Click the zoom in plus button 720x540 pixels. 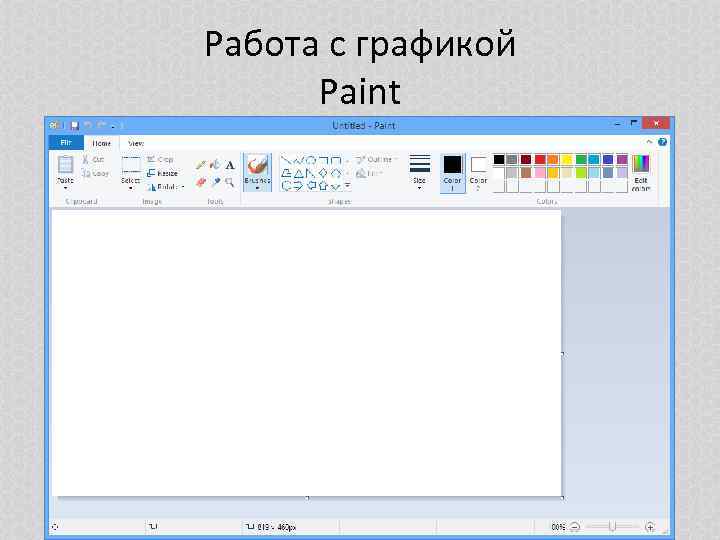(650, 527)
